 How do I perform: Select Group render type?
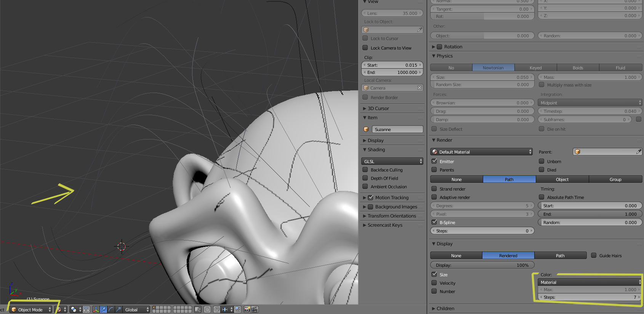(615, 179)
